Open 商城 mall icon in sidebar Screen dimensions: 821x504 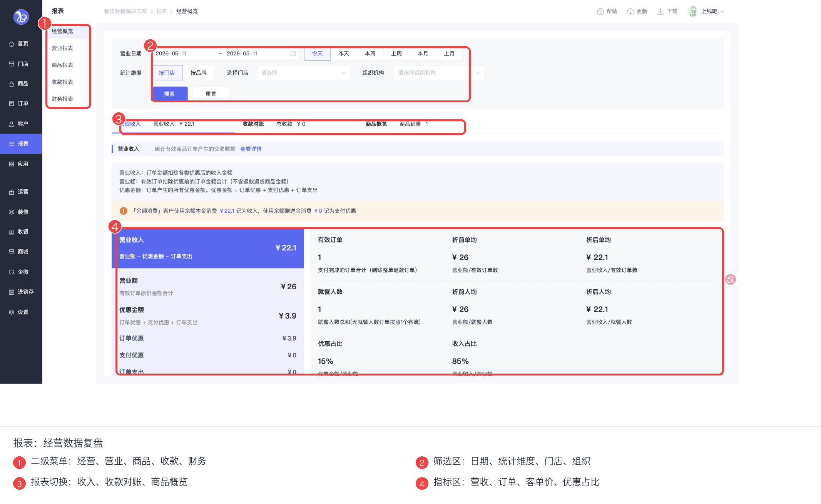pyautogui.click(x=12, y=252)
